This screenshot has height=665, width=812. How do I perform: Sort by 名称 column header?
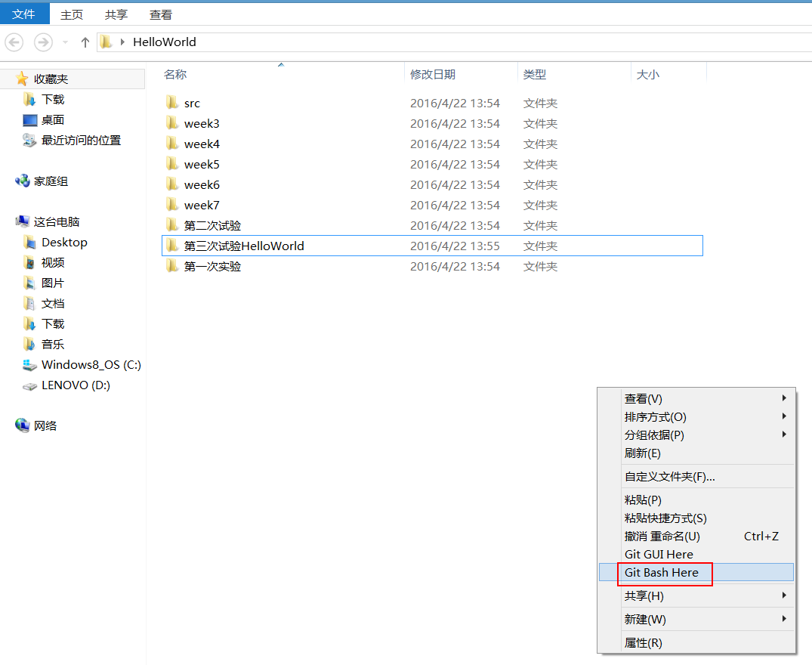point(175,74)
